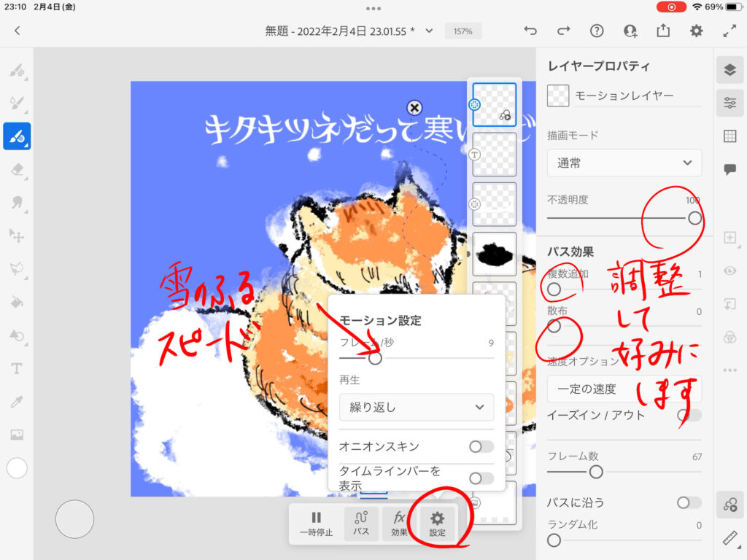
Task: Click the 設定 gear button
Action: coord(437,524)
